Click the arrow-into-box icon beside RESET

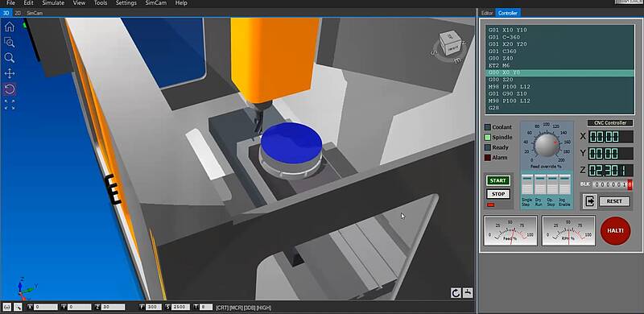pos(590,201)
